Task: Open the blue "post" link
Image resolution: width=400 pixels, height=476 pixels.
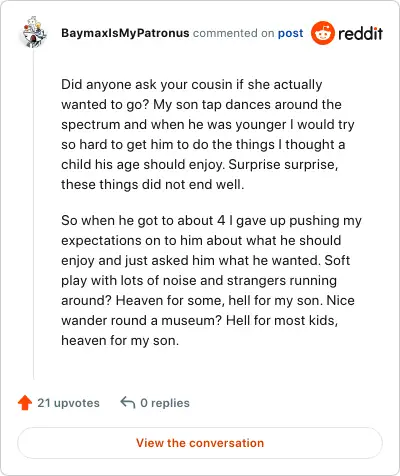Action: coord(291,33)
